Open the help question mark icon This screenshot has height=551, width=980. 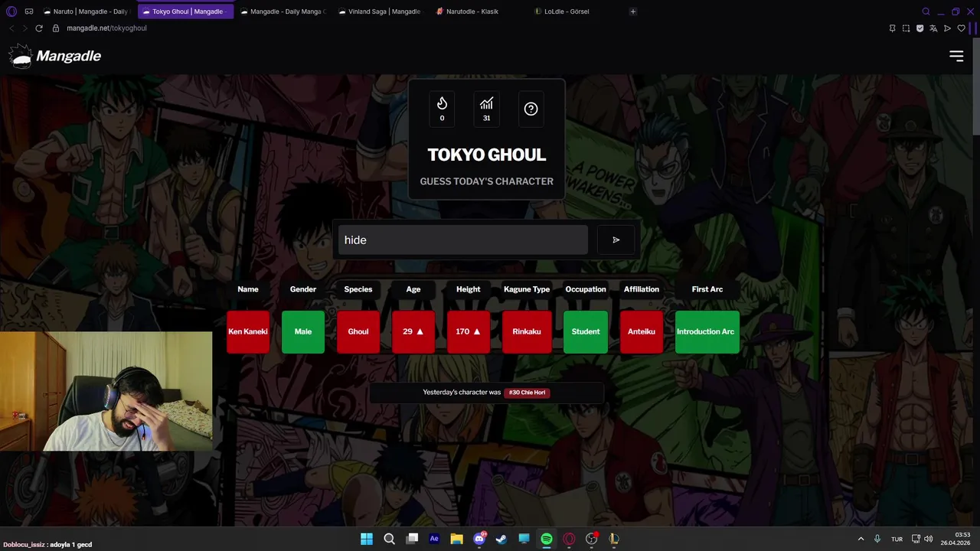pos(531,109)
